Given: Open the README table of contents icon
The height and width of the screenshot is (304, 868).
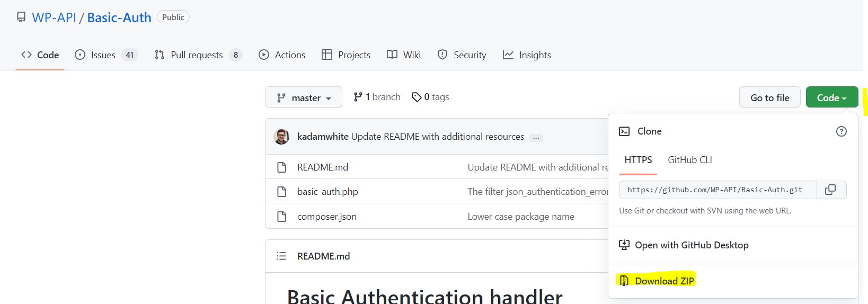Looking at the screenshot, I should (x=281, y=256).
